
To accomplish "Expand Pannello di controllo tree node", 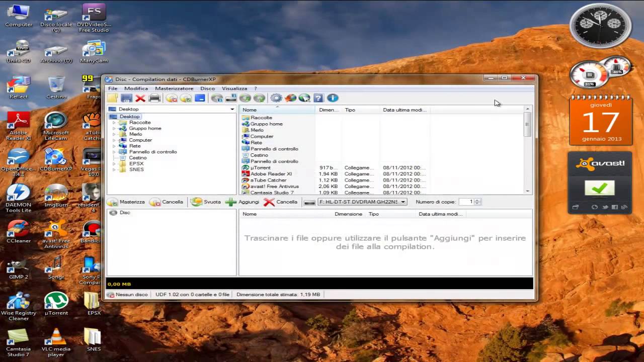I will click(x=114, y=152).
